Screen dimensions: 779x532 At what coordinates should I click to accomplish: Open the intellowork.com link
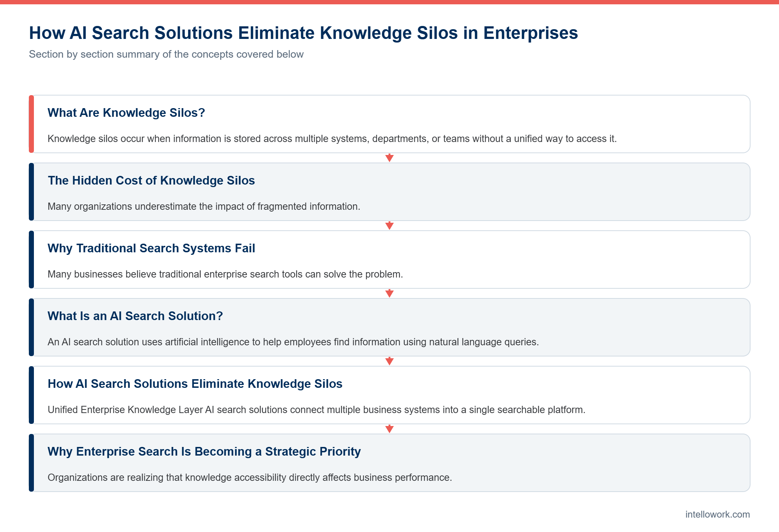click(717, 514)
